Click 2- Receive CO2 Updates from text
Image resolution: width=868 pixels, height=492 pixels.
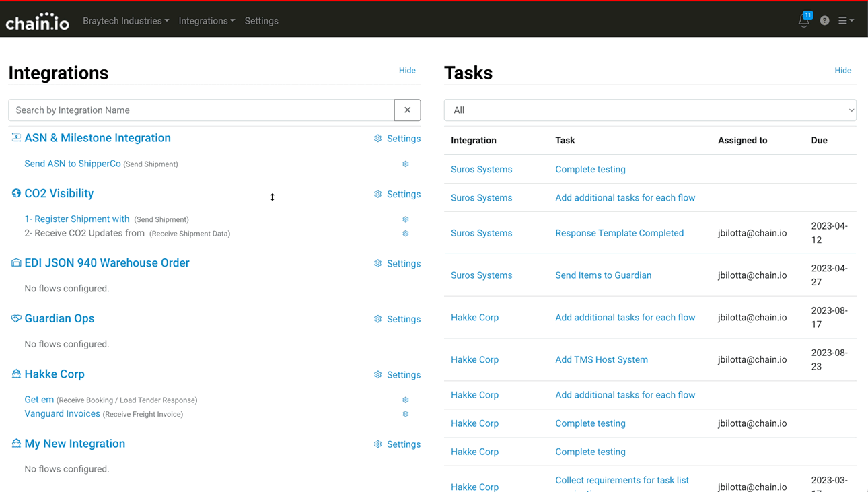pos(84,233)
